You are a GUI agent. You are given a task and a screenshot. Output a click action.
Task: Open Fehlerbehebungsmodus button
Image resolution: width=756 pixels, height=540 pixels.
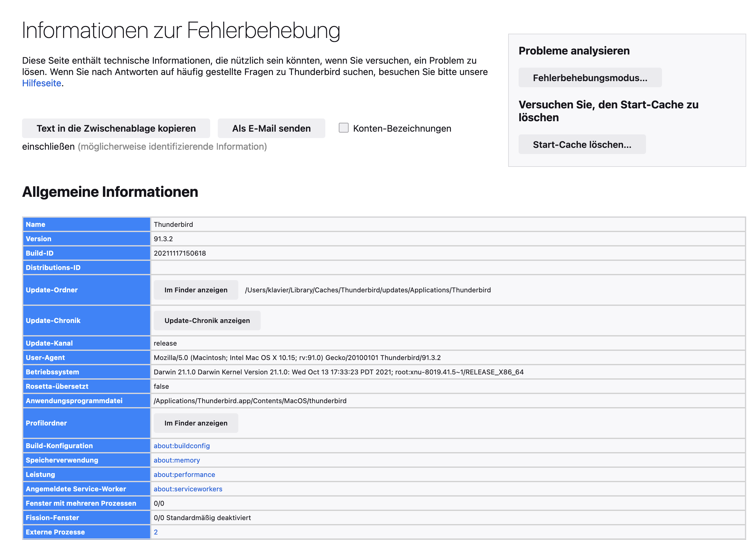tap(590, 78)
